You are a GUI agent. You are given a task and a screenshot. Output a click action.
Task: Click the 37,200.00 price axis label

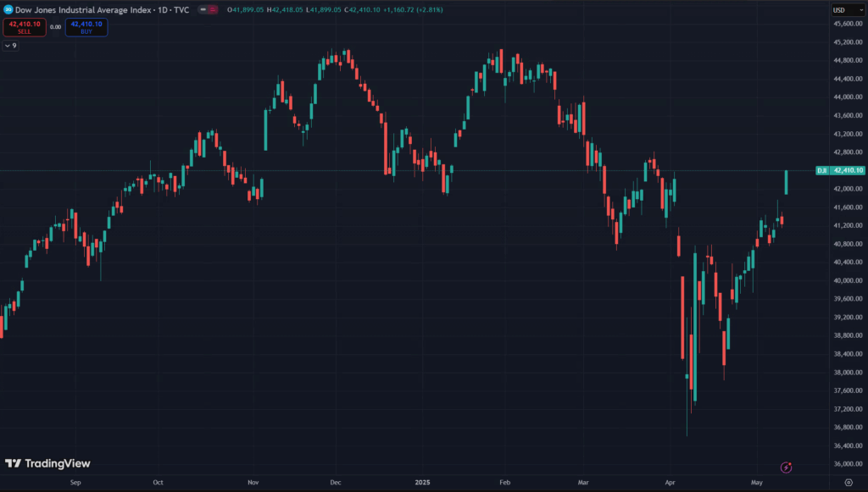(848, 409)
